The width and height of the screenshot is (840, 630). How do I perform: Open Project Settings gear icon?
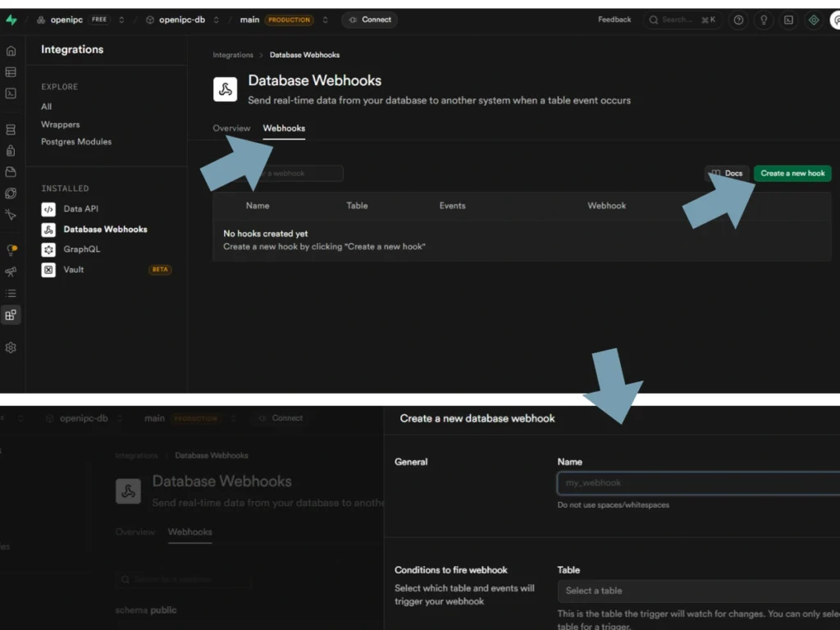(11, 348)
